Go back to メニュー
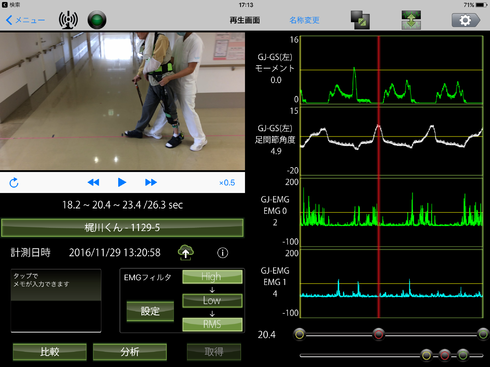This screenshot has width=490, height=367. 25,20
